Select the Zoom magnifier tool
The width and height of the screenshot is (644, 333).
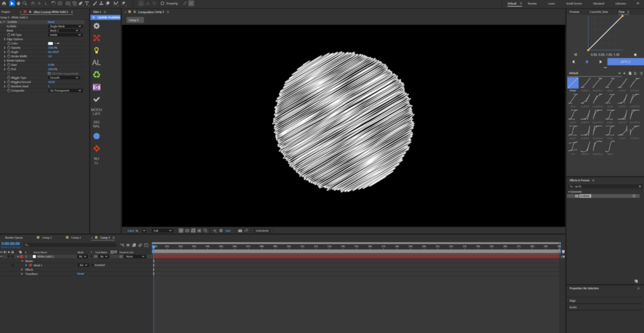coord(25,3)
